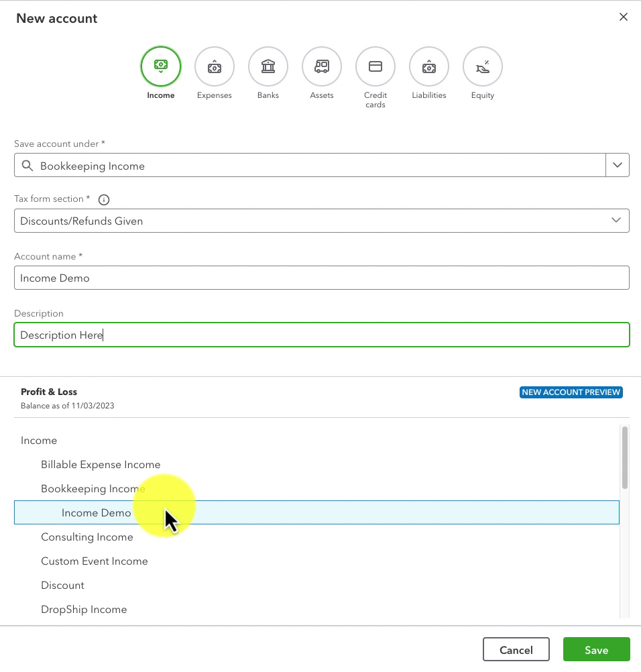Focus the Description text field
This screenshot has width=641, height=672.
coord(322,335)
